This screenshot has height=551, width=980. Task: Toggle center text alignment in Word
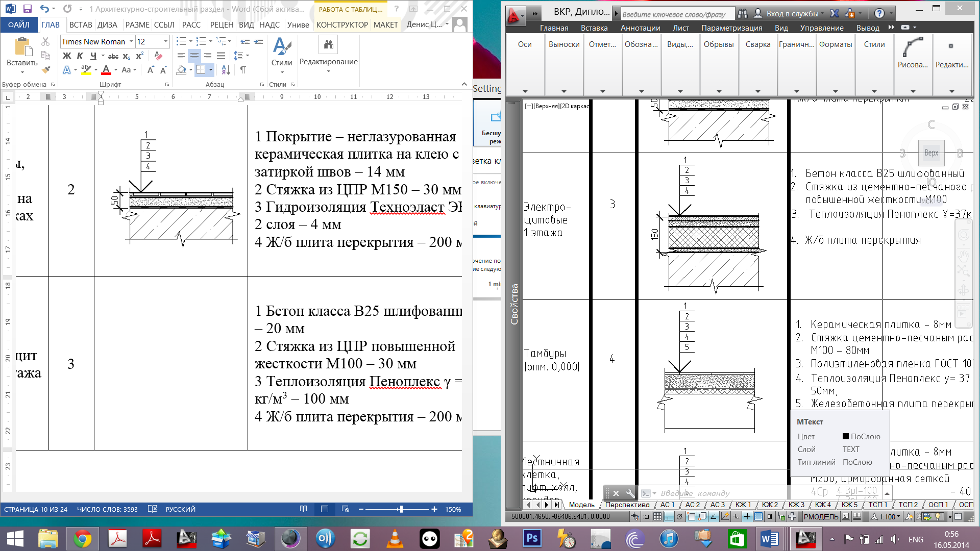[x=194, y=56]
